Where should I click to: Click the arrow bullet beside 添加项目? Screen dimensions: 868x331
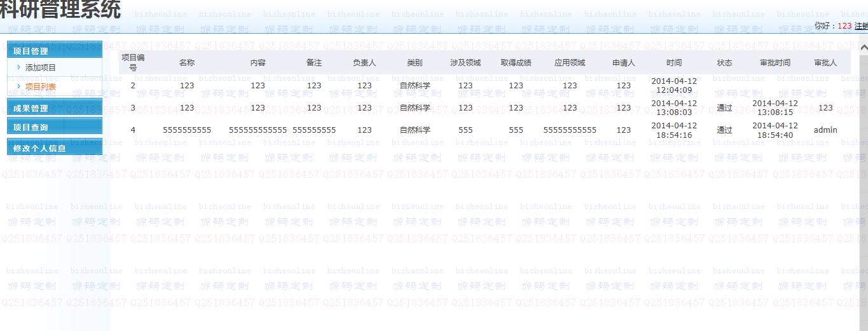click(19, 67)
